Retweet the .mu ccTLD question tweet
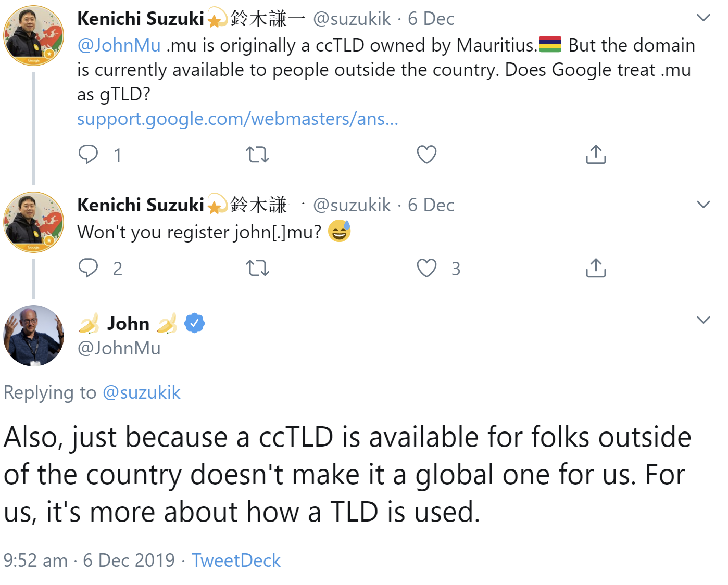728x585 pixels. click(257, 154)
